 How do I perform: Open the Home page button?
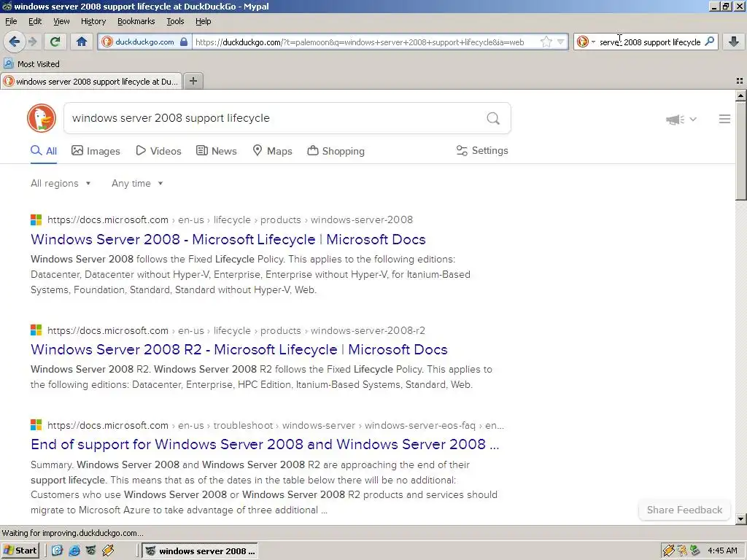coord(82,42)
